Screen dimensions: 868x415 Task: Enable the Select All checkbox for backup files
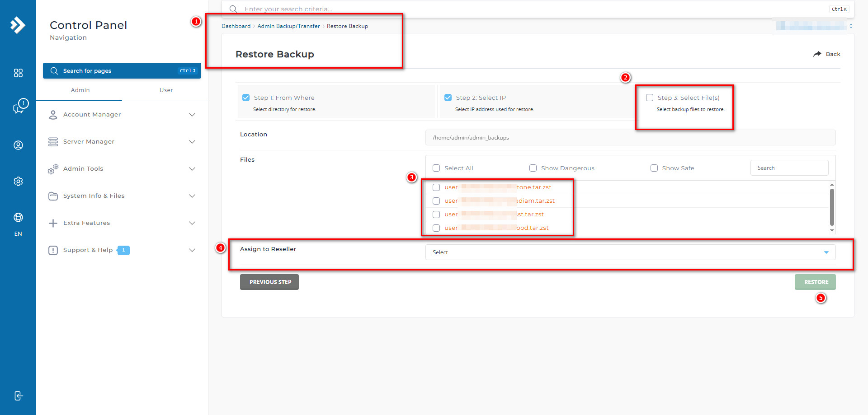(x=436, y=168)
